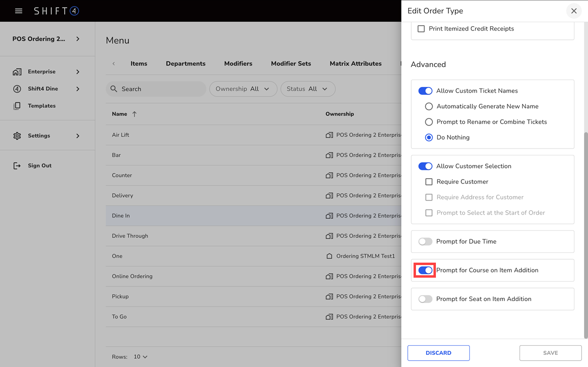Image resolution: width=588 pixels, height=367 pixels.
Task: Switch to the Matrix Attributes tab
Action: [x=356, y=64]
